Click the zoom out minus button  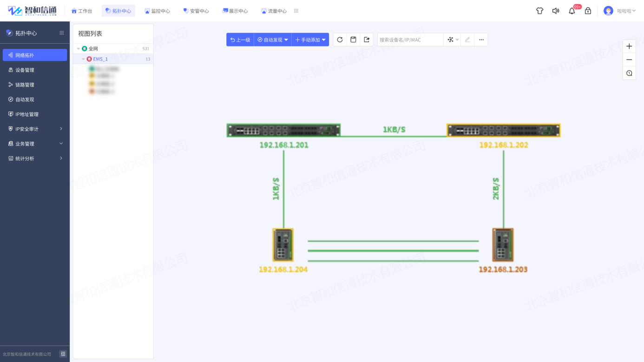[629, 60]
